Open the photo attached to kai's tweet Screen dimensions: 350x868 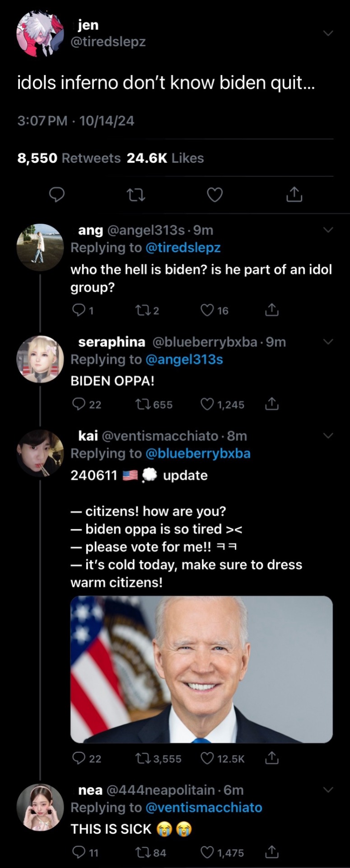[x=201, y=669]
